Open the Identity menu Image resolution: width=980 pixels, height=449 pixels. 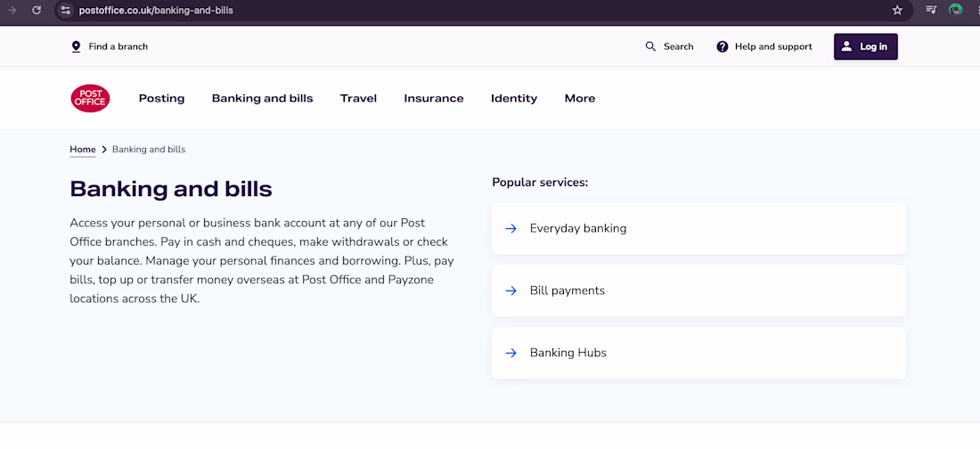coord(514,98)
